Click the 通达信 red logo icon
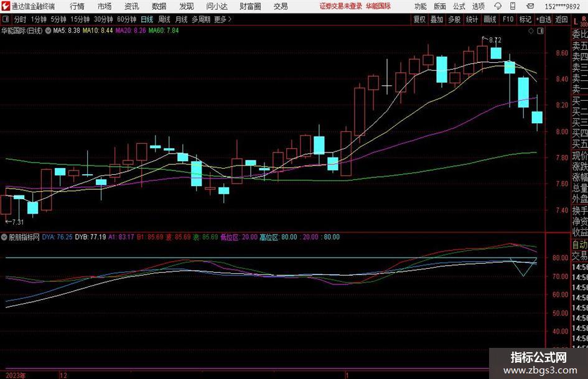The height and width of the screenshot is (379, 588). point(6,6)
